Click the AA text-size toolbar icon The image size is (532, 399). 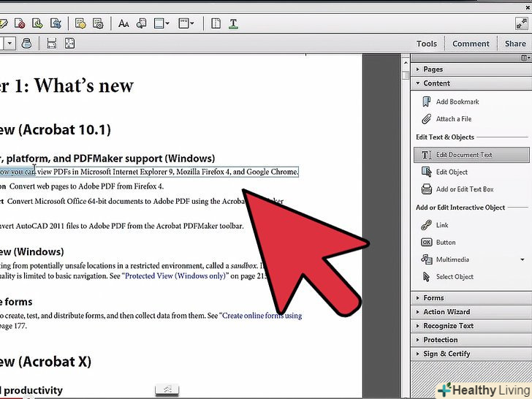point(123,23)
